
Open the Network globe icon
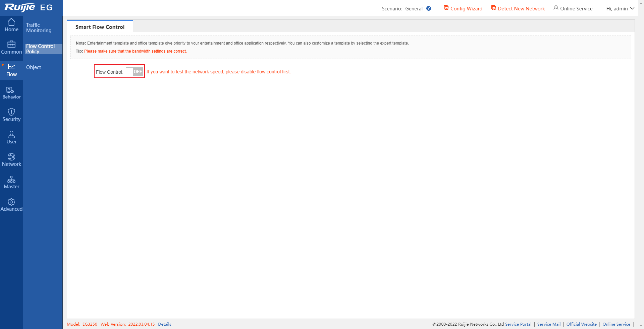[11, 157]
